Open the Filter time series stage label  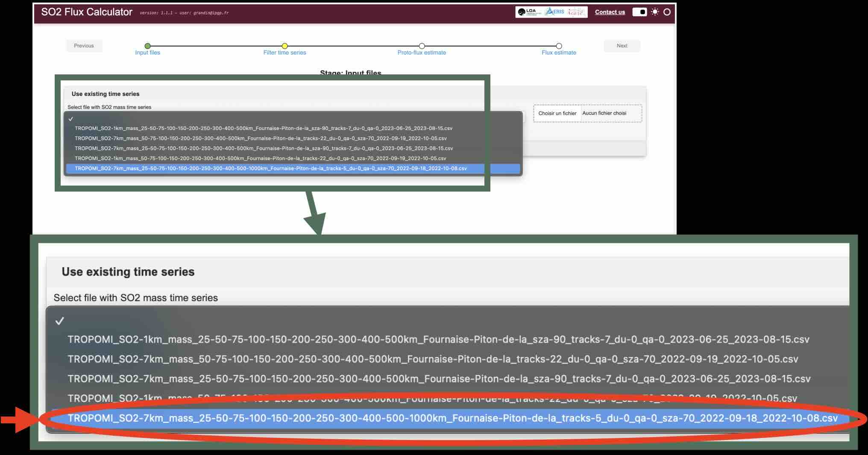284,53
